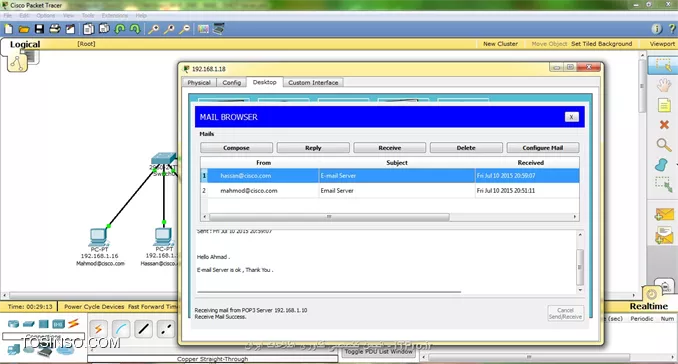Select the PC labeled 192.168.1.16
This screenshot has height=364, width=678.
(99, 237)
